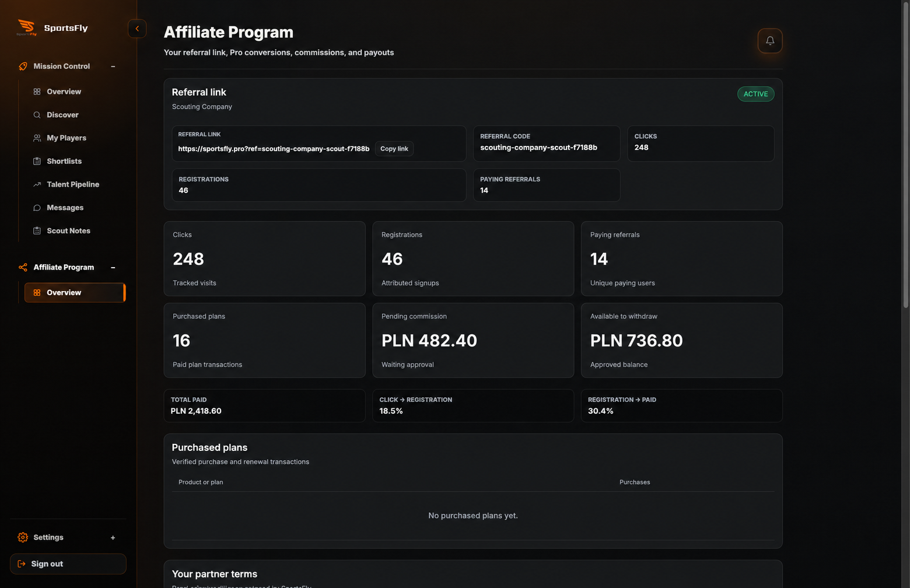Open notifications bell

[770, 41]
